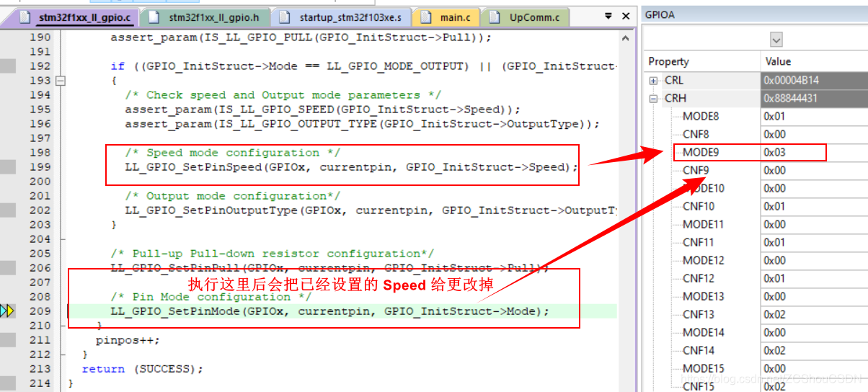Select the CRL value 0x00004B14
Viewport: 868px width, 392px height.
point(815,81)
